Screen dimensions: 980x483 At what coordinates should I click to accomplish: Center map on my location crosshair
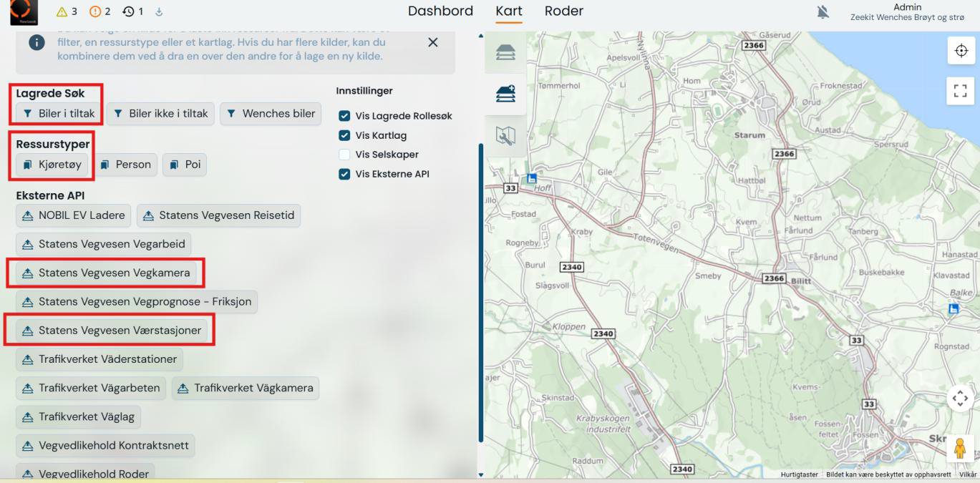pos(961,52)
